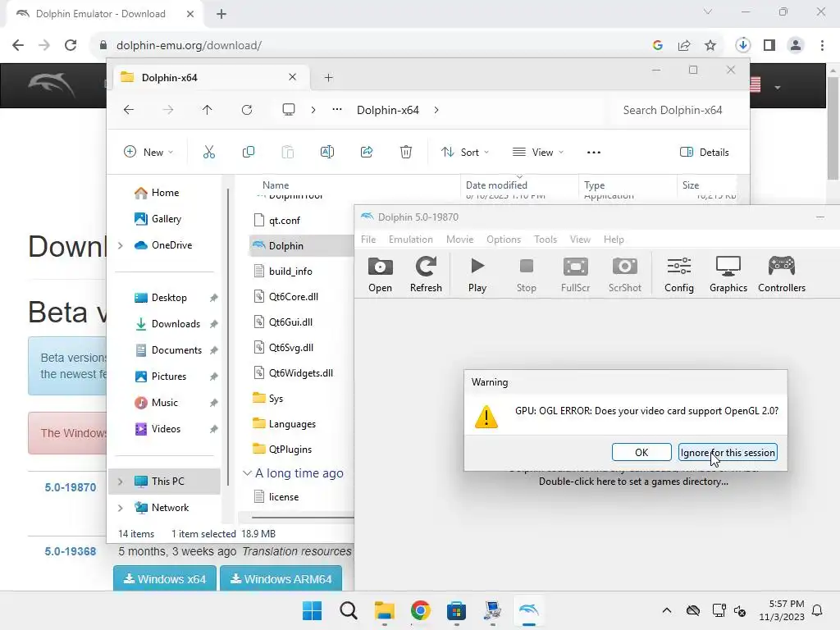Viewport: 840px width, 630px height.
Task: Open the File menu in Dolphin
Action: (x=368, y=240)
